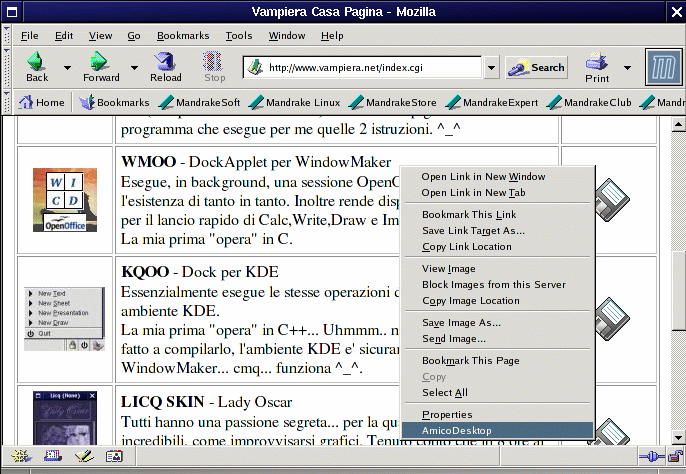Open Navigator from the status bar icon

[22, 456]
